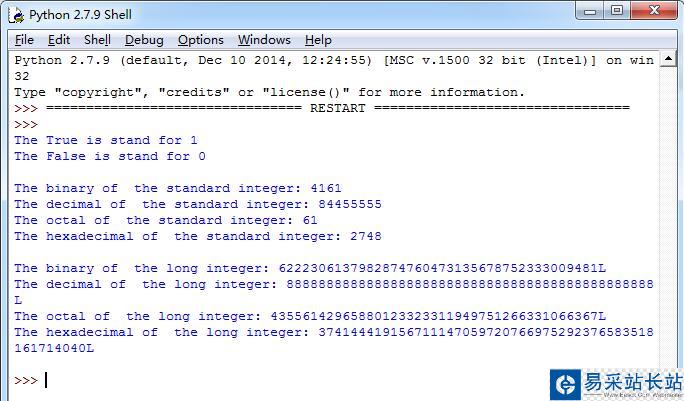Click the 'The False is stand for 0' line
The height and width of the screenshot is (401, 684).
click(110, 156)
